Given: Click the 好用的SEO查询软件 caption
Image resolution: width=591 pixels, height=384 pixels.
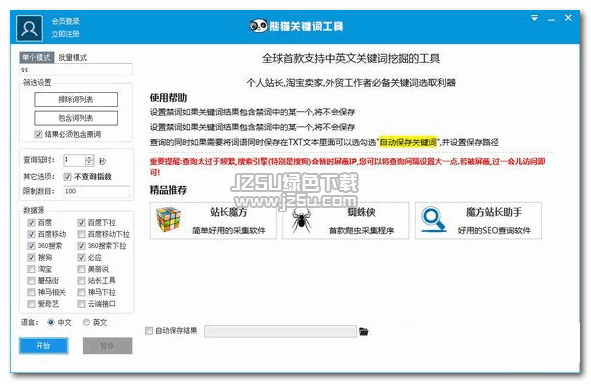Looking at the screenshot, I should pyautogui.click(x=494, y=231).
